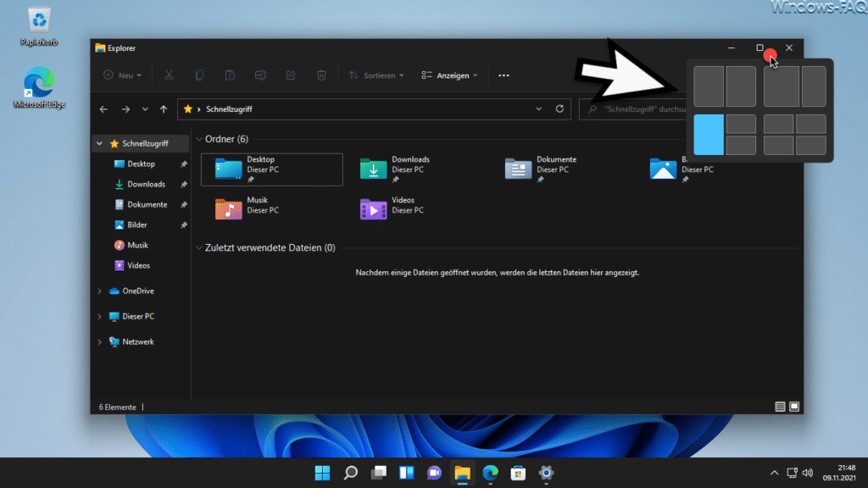The width and height of the screenshot is (868, 488).
Task: Collapse the Schnellzugriff tree node
Action: pos(100,143)
